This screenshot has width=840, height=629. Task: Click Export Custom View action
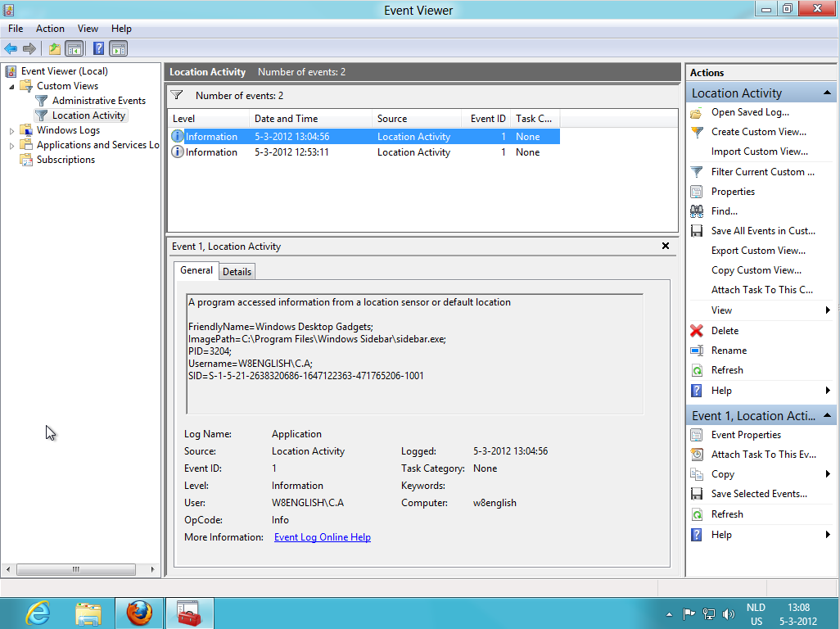click(759, 251)
